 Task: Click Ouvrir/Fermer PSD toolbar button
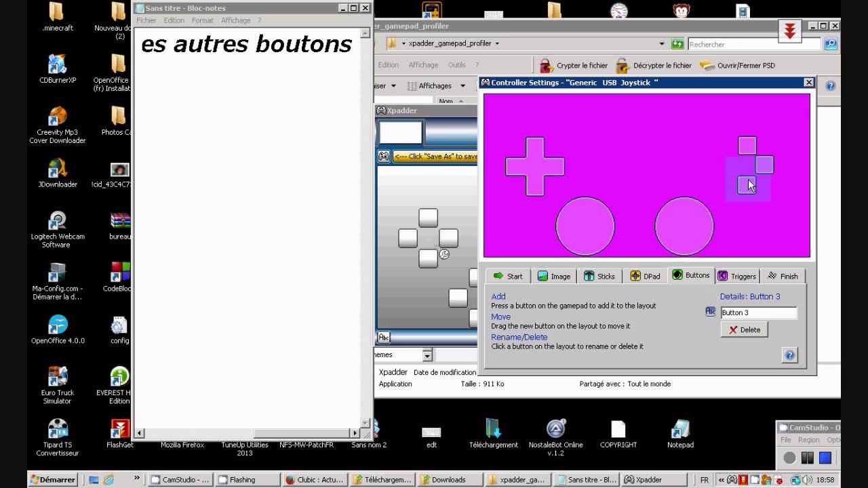[737, 66]
